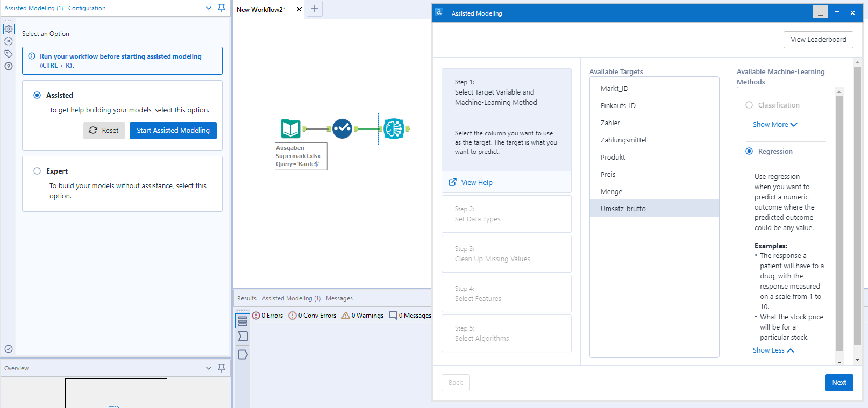This screenshot has height=408, width=868.
Task: Select Produkt as target
Action: (x=654, y=158)
